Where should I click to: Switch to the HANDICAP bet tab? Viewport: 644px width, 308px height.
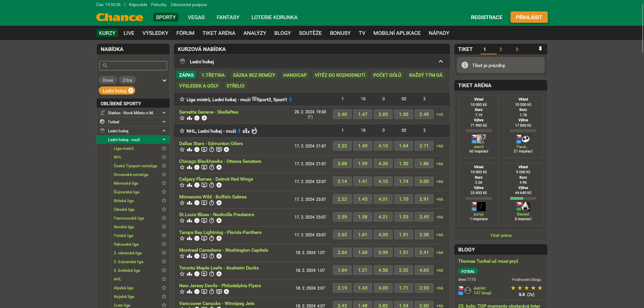[295, 75]
